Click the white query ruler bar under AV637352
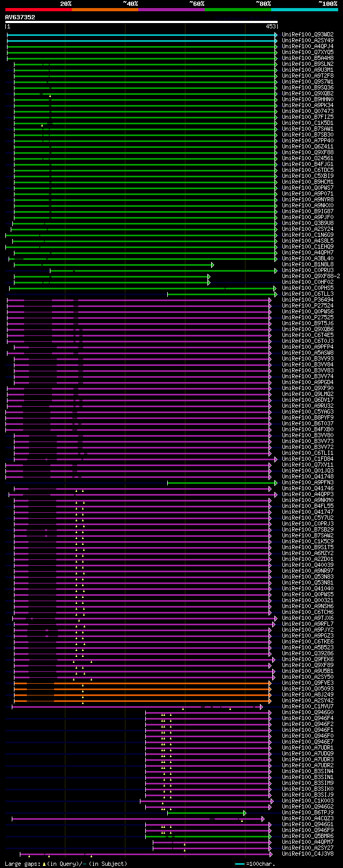Image resolution: width=343 pixels, height=868 pixels. [x=141, y=22]
